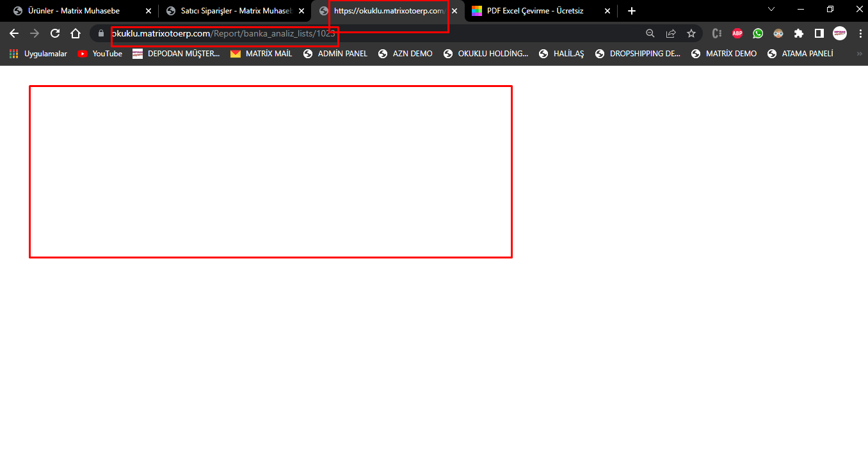This screenshot has width=868, height=460.
Task: Switch to the PDF Excel Çevirme tab
Action: coord(534,11)
